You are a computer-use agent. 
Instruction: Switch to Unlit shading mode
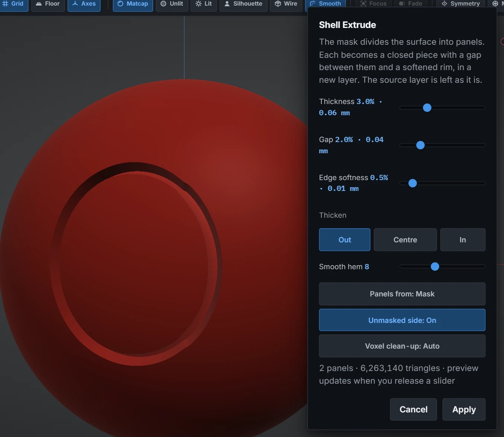(172, 4)
